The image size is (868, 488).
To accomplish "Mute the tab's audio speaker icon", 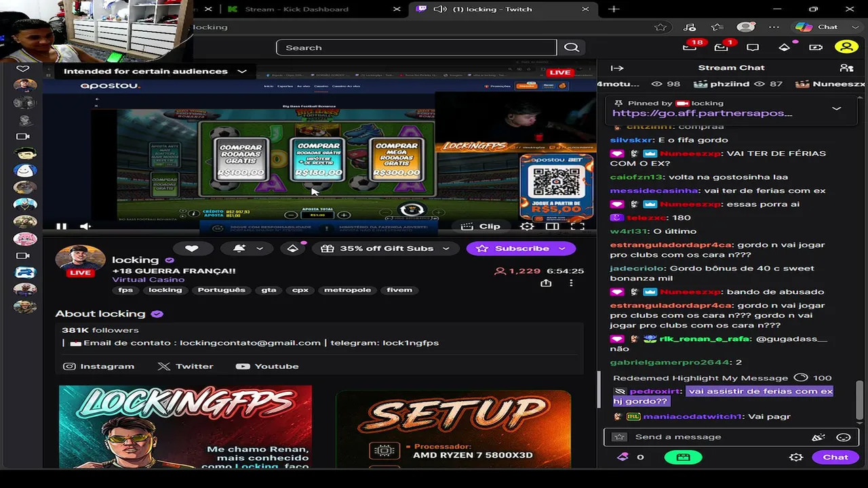I will [440, 9].
